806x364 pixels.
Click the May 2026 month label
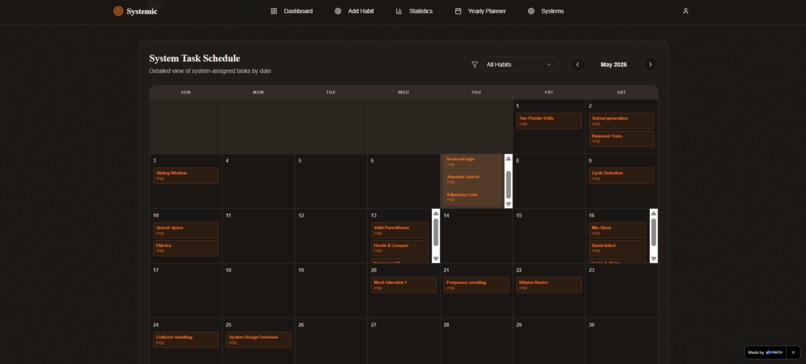point(614,64)
